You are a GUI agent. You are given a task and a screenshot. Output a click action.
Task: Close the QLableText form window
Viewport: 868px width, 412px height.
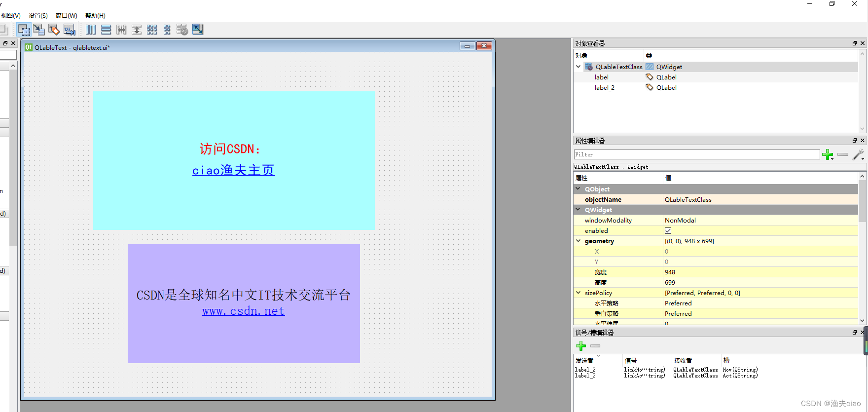pyautogui.click(x=484, y=46)
